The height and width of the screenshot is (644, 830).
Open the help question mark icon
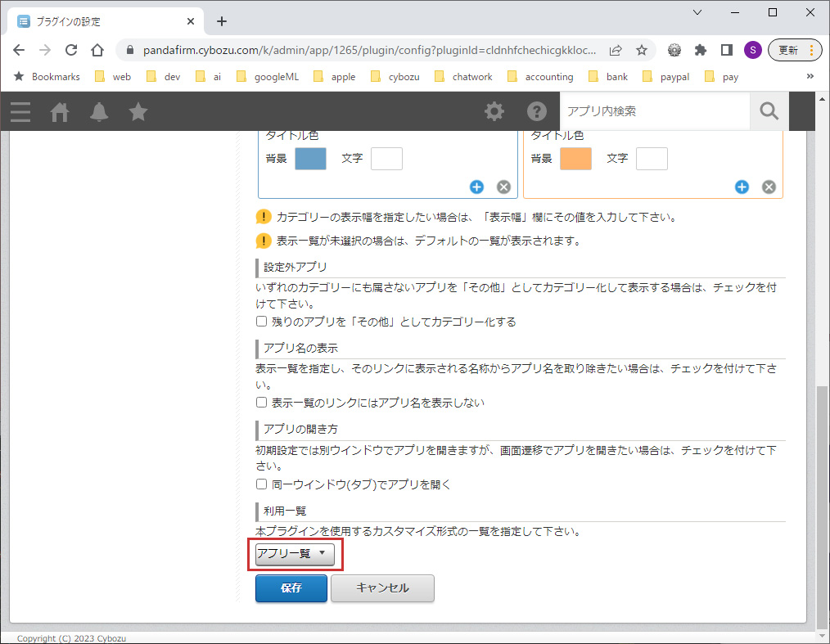536,111
